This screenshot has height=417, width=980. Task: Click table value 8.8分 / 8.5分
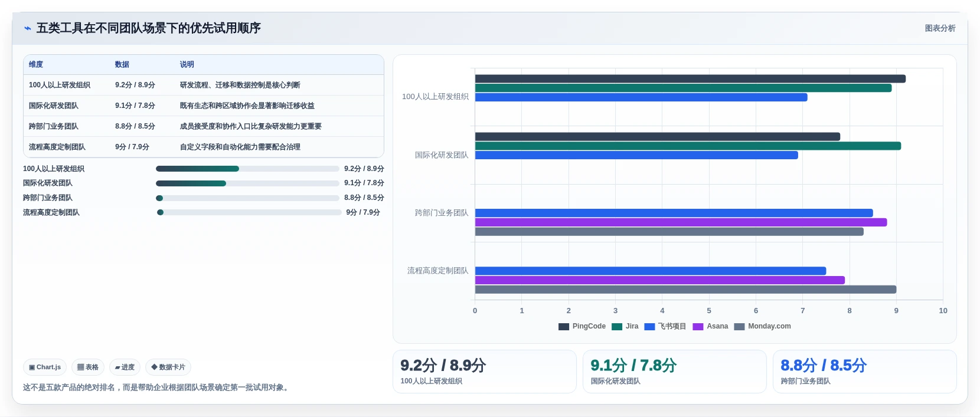tap(135, 126)
